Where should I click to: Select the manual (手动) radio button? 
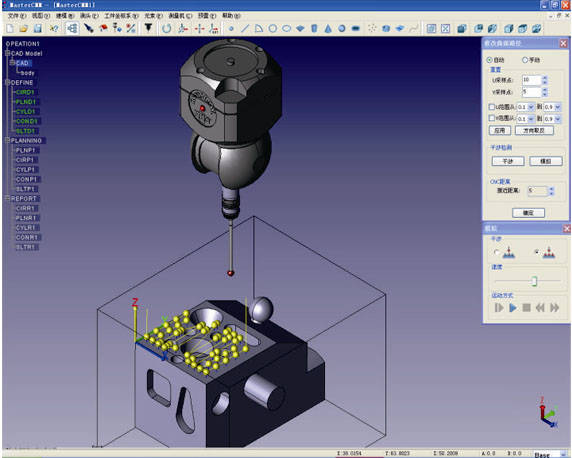(x=525, y=60)
